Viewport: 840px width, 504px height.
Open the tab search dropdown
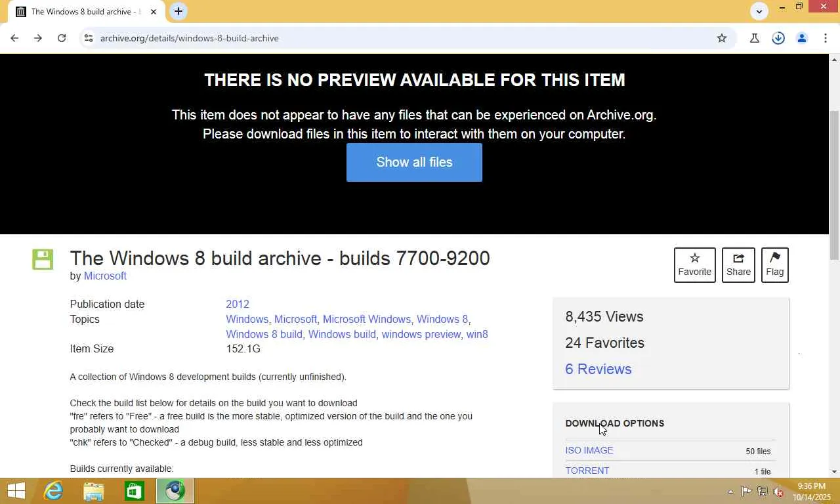(759, 11)
